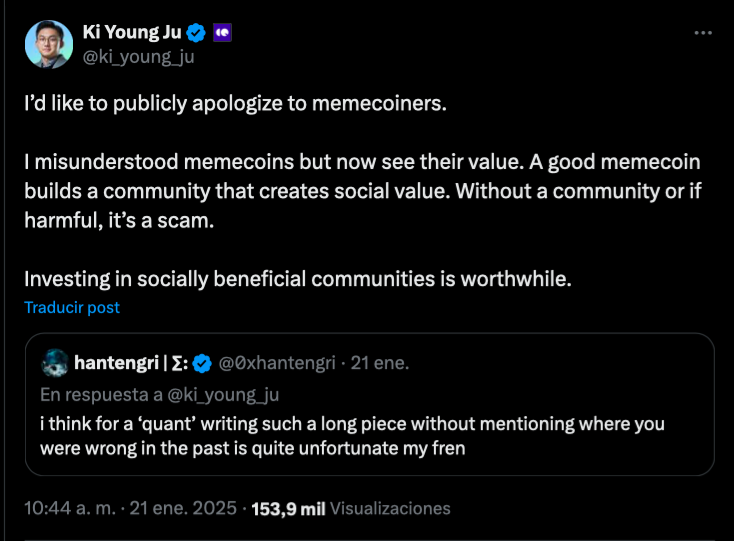Click the 'hantengri | Σ:' display name

tap(130, 362)
